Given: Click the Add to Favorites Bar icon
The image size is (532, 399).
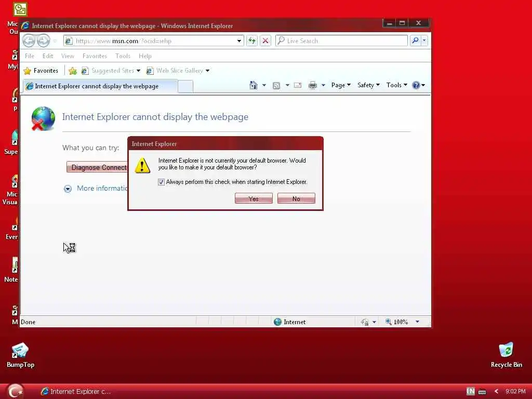Looking at the screenshot, I should (x=73, y=71).
